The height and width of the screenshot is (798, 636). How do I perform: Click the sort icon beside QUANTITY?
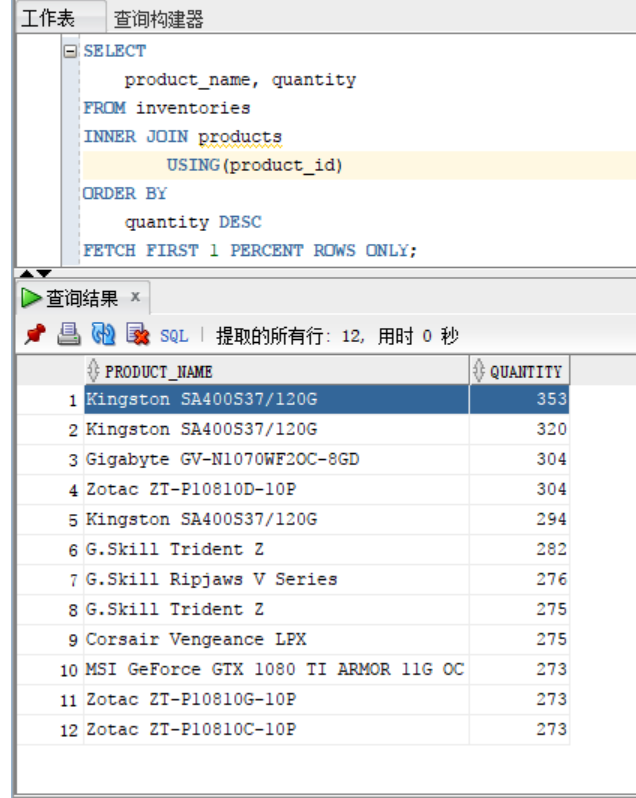click(x=478, y=371)
